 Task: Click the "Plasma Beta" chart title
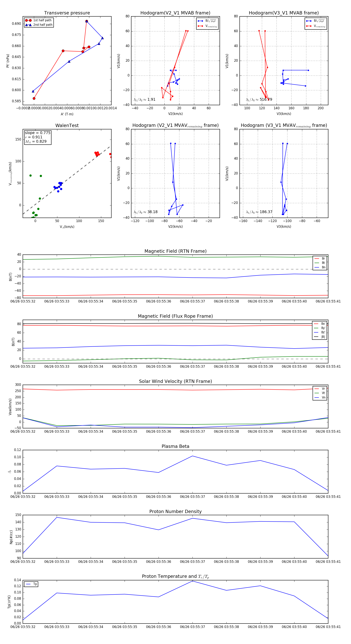pyautogui.click(x=175, y=446)
